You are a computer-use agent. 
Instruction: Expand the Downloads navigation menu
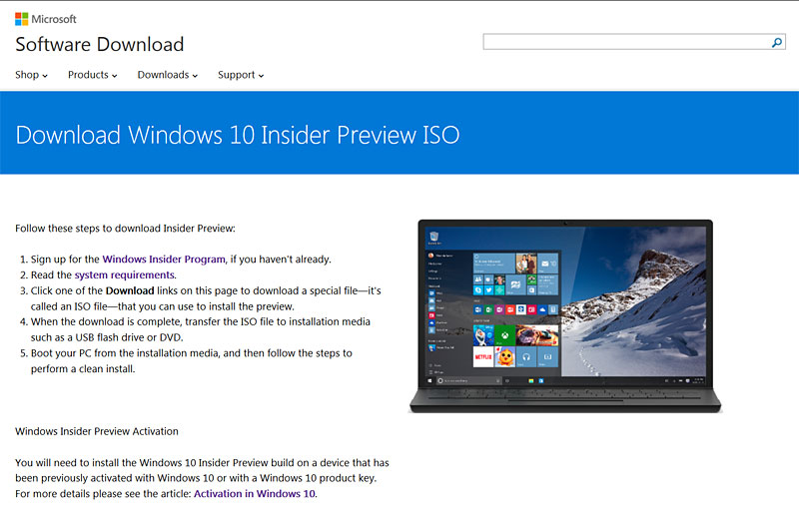[x=167, y=75]
